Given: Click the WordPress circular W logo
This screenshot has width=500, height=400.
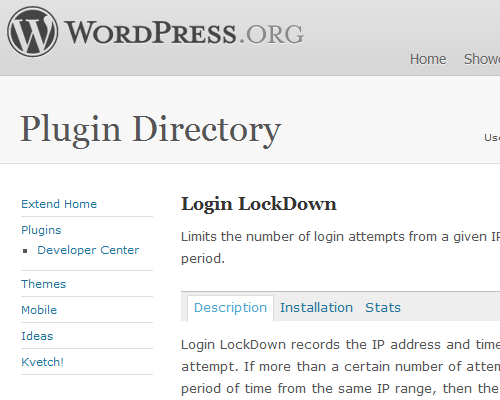Looking at the screenshot, I should click(33, 32).
